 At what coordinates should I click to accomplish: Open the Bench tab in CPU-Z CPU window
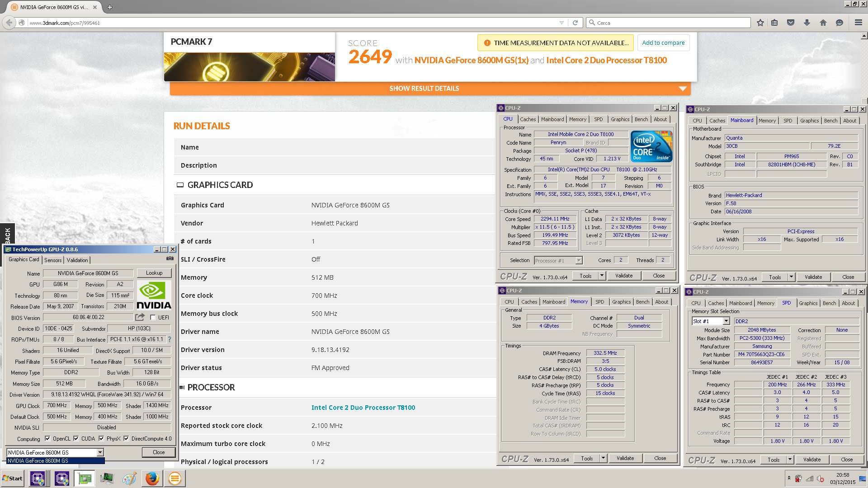pos(641,119)
